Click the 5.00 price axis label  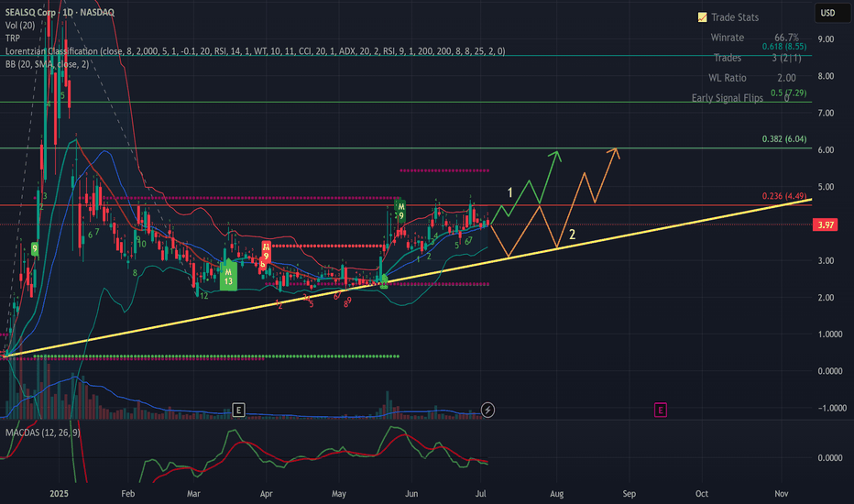click(x=826, y=187)
